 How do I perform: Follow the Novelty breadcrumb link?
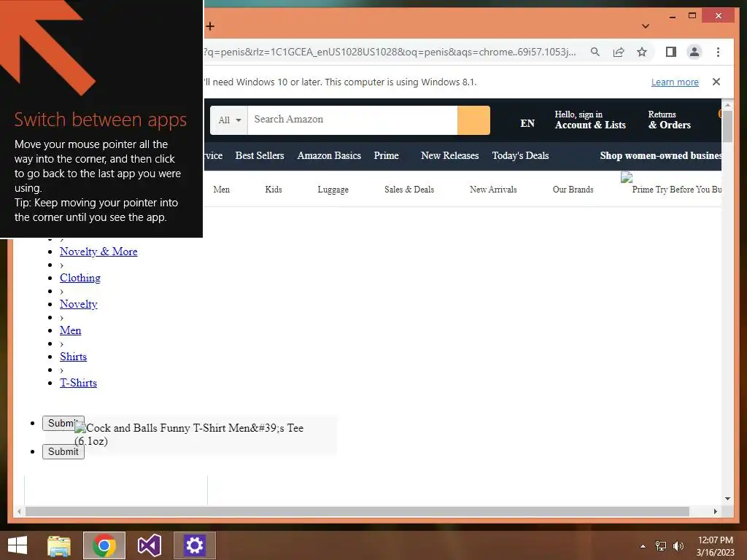79,304
